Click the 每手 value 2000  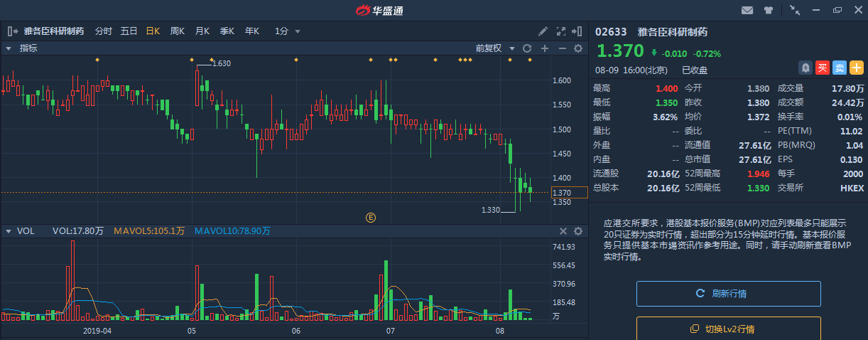853,174
